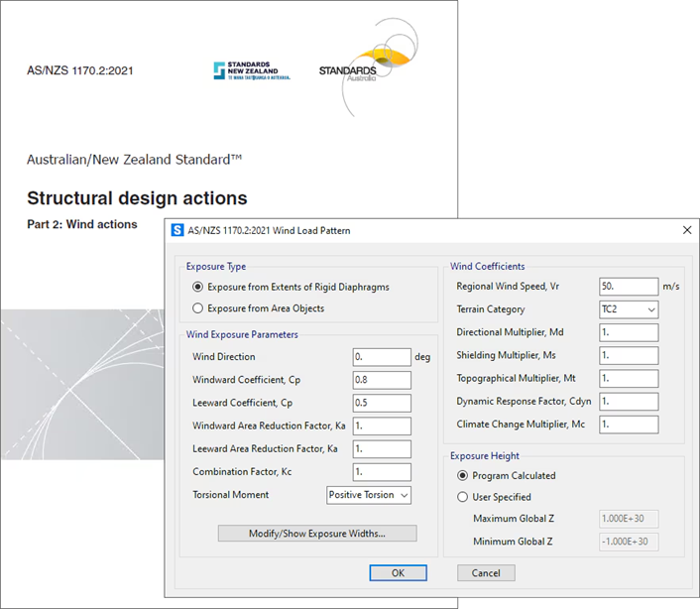Edit the Shielding Multiplier Ms value
Viewport: 700px width, 609px height.
coord(629,355)
